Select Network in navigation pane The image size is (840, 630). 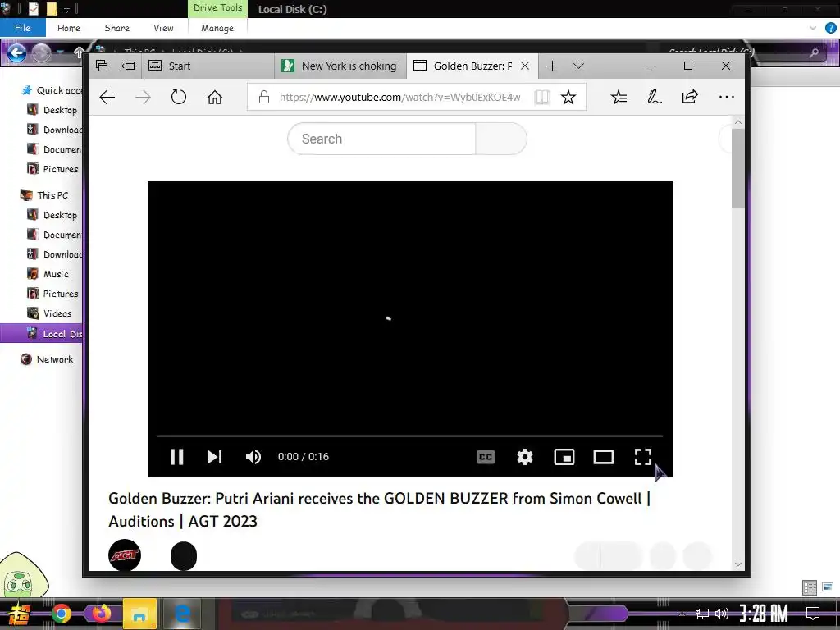pos(47,359)
